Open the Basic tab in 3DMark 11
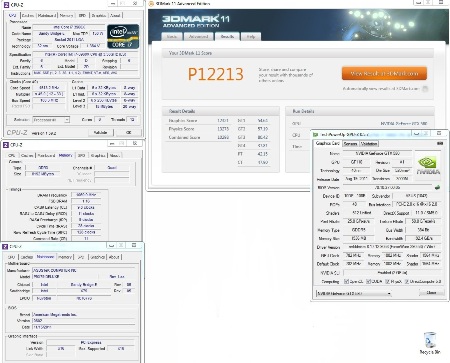 [x=172, y=37]
